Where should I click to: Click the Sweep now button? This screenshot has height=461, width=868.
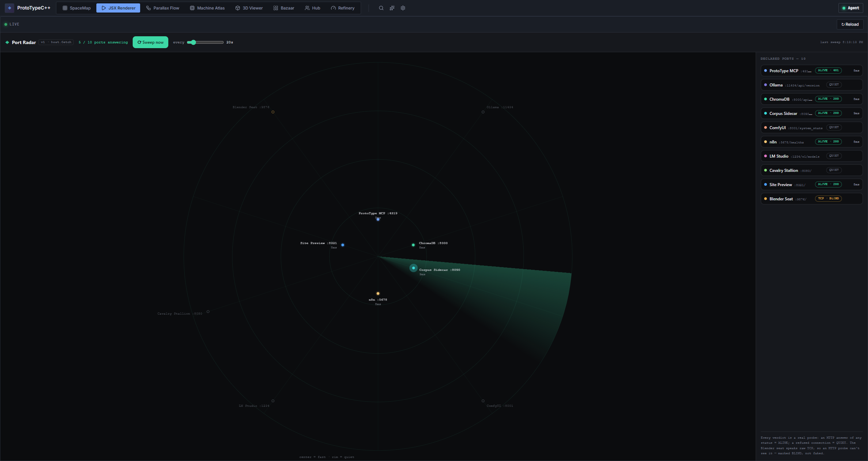(x=150, y=42)
